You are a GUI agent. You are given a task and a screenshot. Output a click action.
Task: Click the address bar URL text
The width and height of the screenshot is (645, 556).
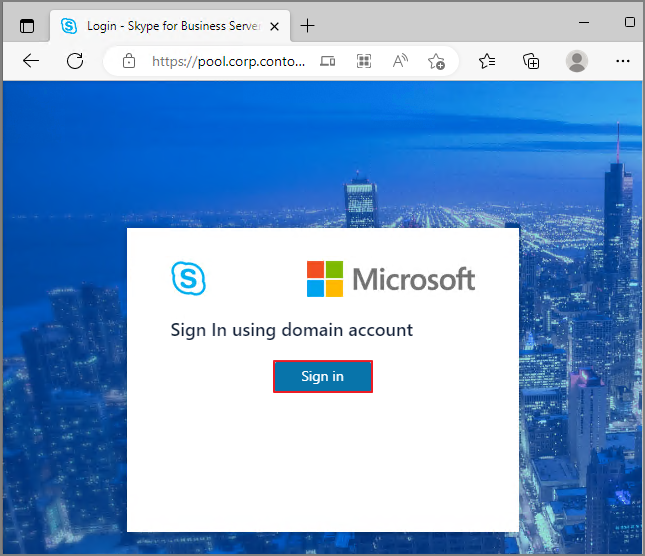tap(228, 61)
